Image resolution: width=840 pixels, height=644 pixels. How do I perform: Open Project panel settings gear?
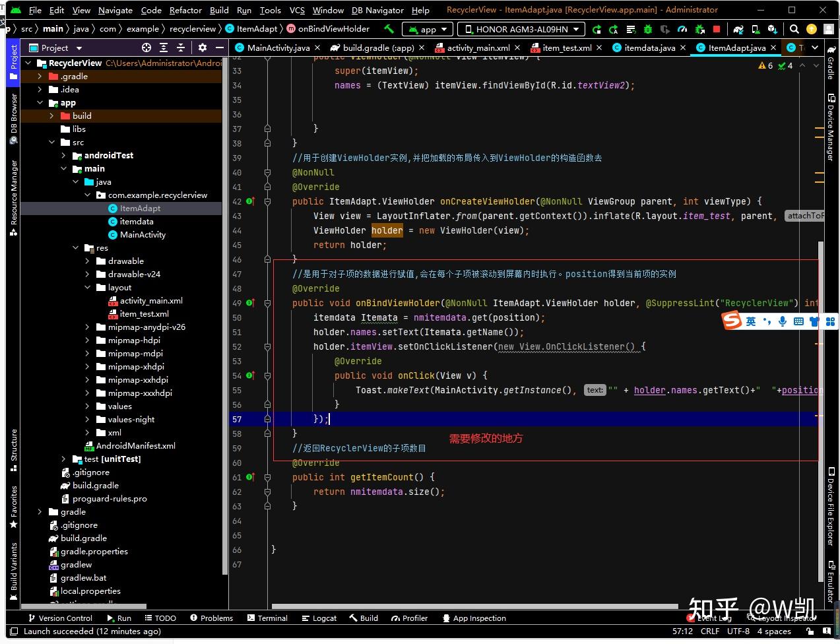click(203, 48)
